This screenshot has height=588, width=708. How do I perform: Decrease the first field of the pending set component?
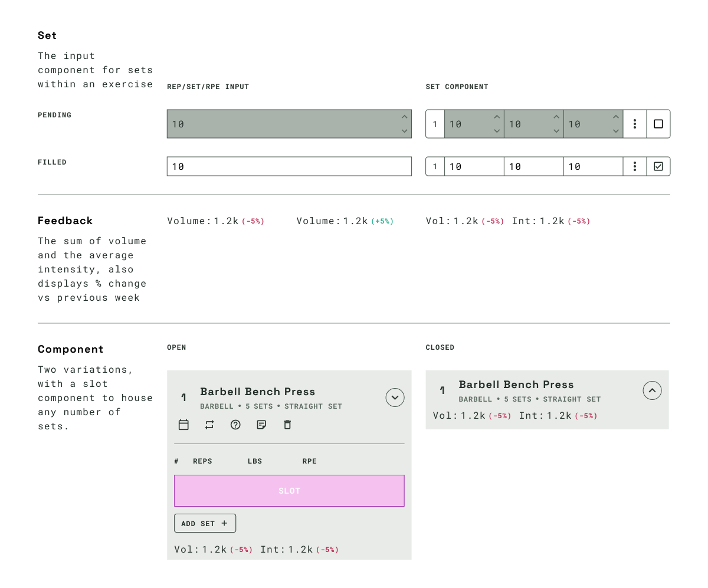[x=497, y=131]
